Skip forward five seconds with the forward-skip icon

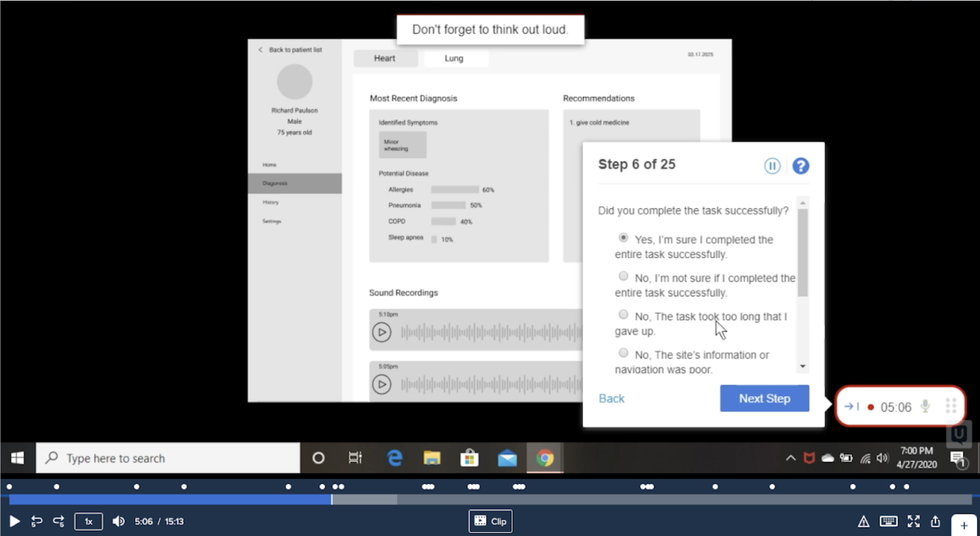pos(58,521)
